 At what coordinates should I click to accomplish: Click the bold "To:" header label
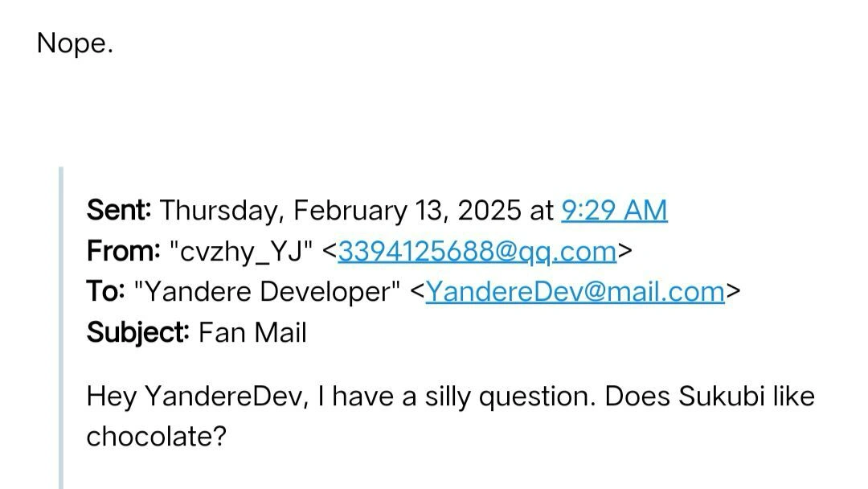coord(105,292)
